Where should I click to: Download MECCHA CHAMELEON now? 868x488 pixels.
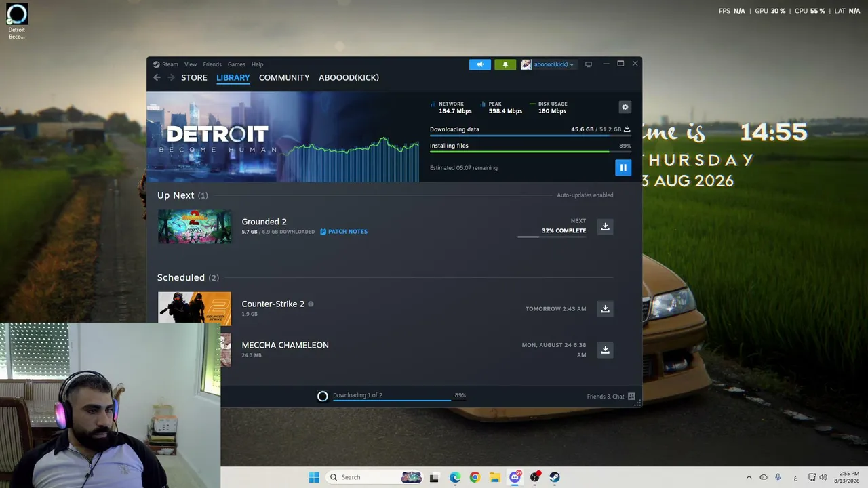coord(606,350)
